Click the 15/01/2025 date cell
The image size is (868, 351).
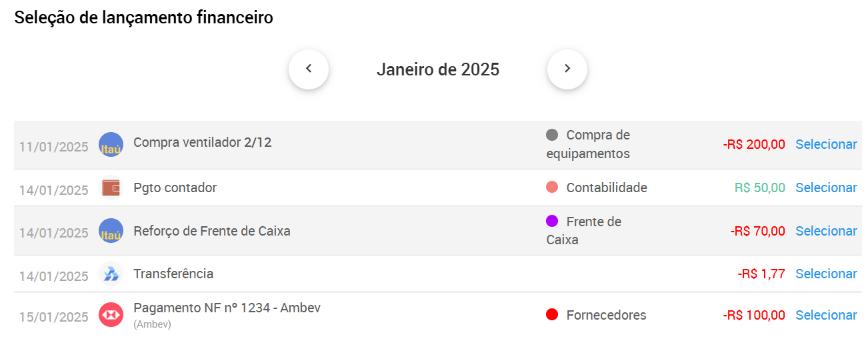(54, 317)
